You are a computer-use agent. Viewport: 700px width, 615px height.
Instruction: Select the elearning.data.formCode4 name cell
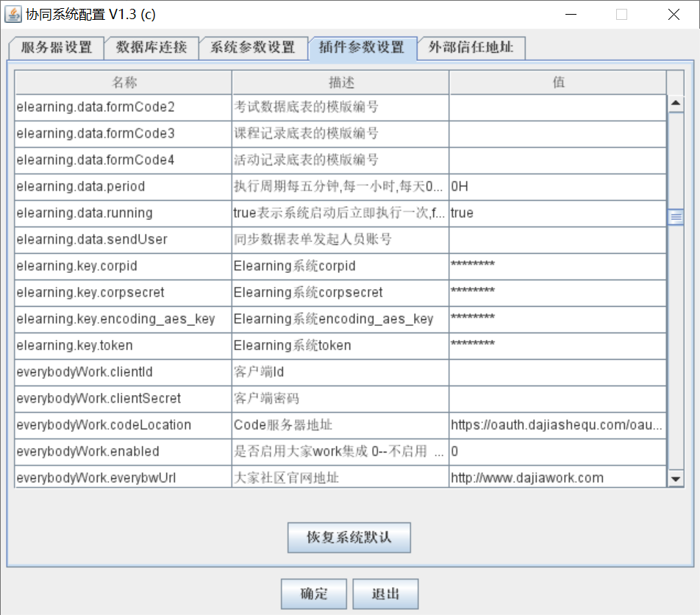pyautogui.click(x=124, y=160)
